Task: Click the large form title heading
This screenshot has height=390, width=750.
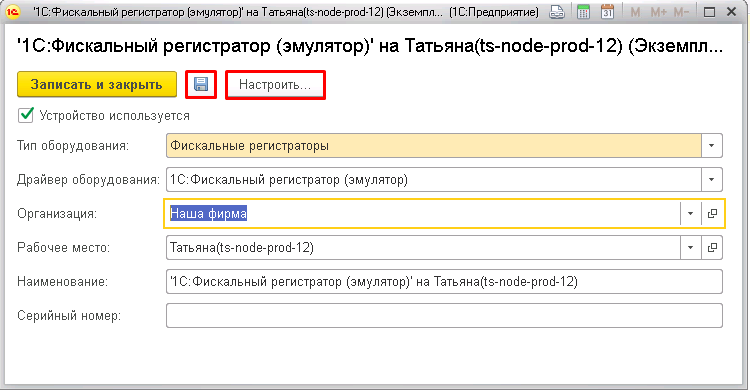Action: [x=370, y=46]
